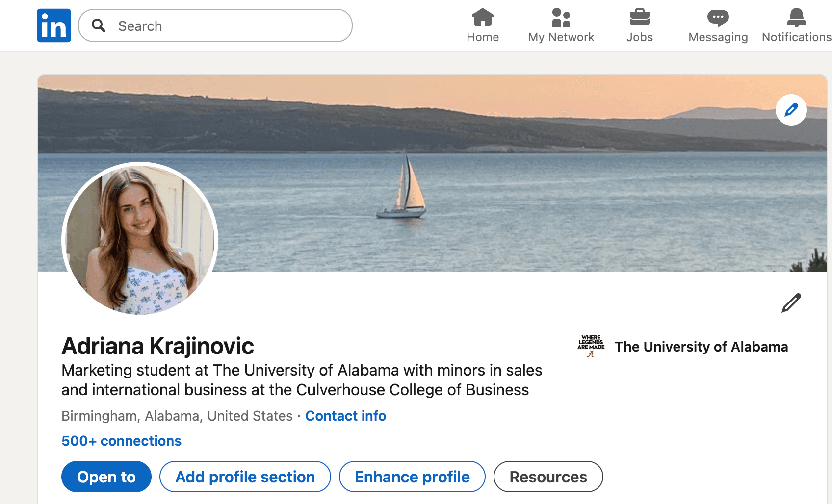Click the Open to button
832x504 pixels.
click(x=106, y=476)
